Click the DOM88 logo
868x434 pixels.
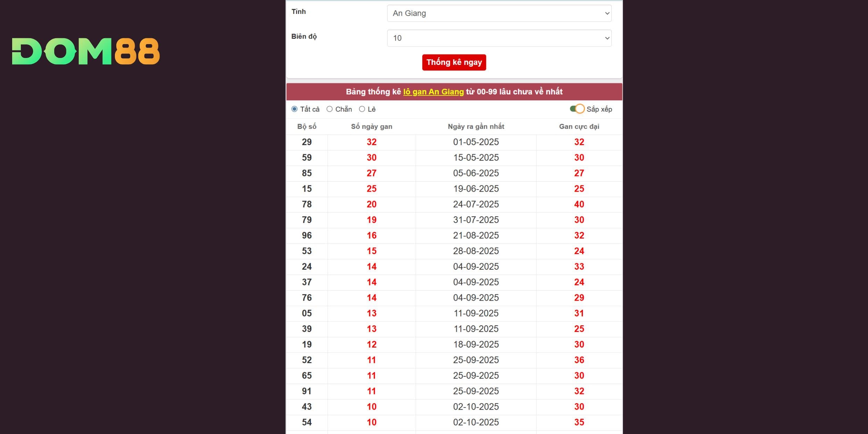[x=86, y=51]
